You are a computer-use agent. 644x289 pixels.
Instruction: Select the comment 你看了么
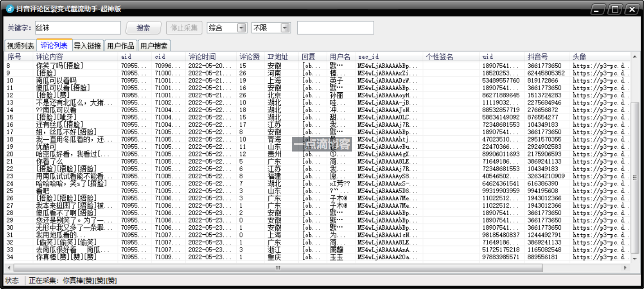click(49, 161)
